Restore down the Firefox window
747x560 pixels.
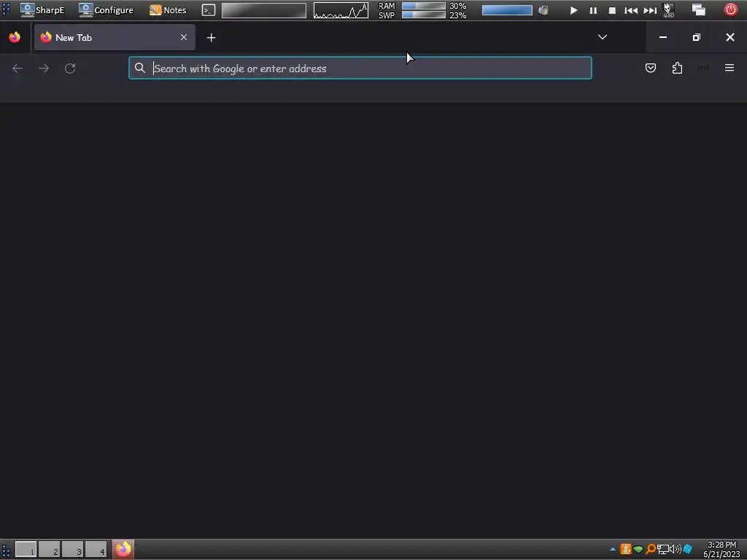697,37
